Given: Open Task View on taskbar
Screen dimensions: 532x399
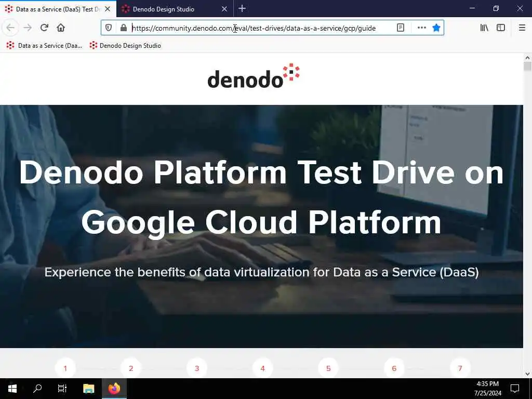Looking at the screenshot, I should tap(62, 389).
